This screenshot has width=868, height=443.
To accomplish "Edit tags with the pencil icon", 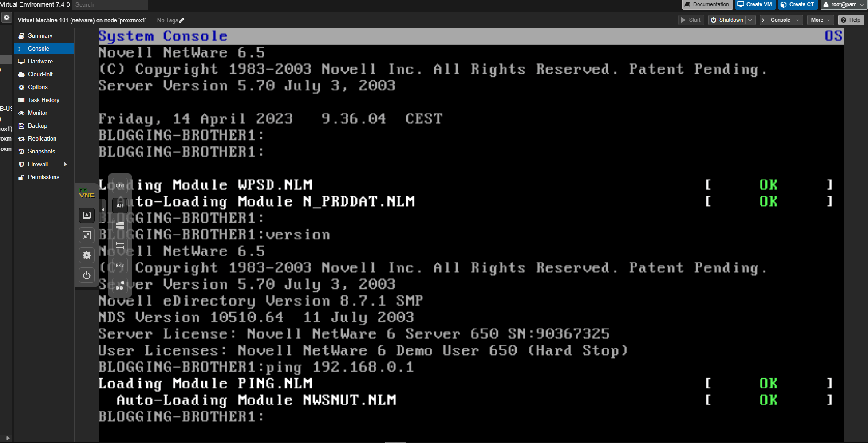I will coord(181,20).
